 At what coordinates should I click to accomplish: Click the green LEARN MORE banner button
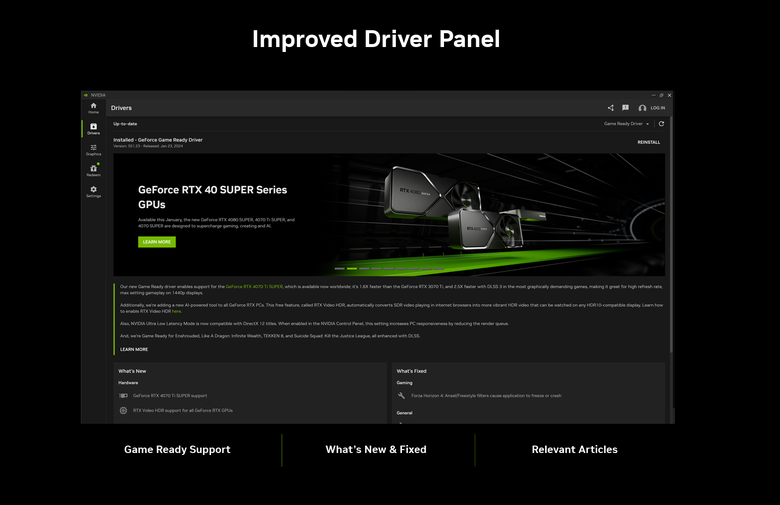tap(157, 242)
